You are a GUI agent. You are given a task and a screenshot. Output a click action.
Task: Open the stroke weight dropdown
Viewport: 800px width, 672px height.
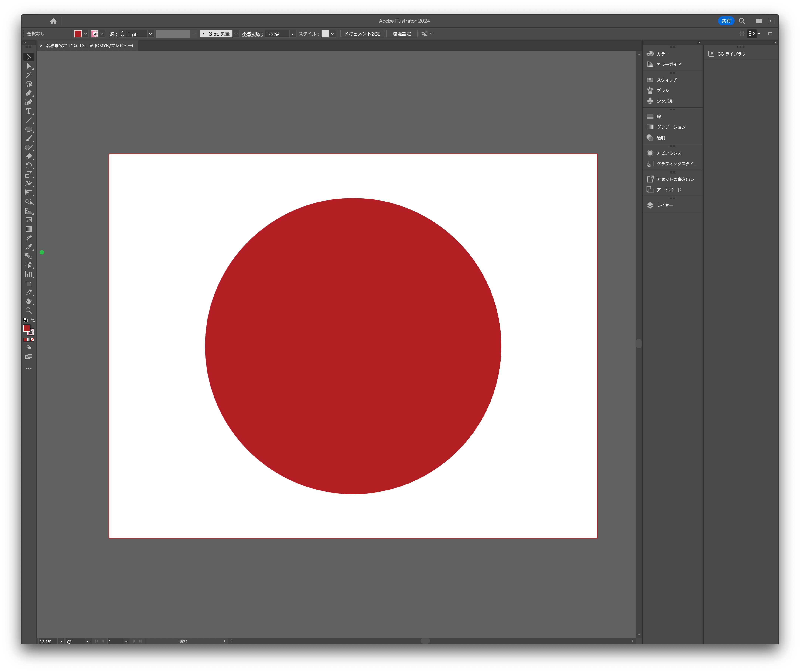pos(151,34)
